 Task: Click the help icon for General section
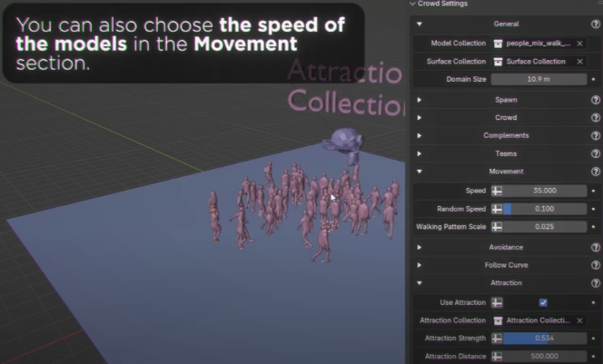coord(596,25)
